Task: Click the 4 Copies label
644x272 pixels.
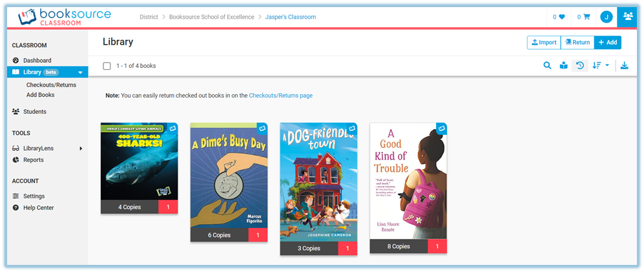Action: coord(129,207)
